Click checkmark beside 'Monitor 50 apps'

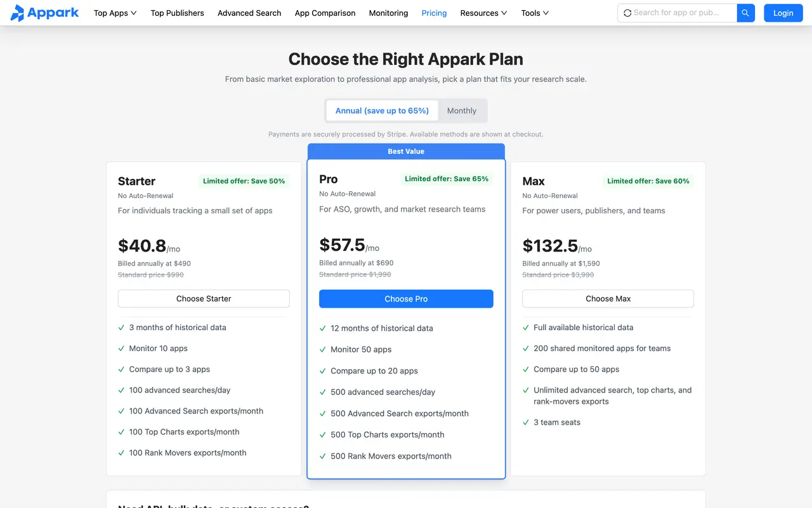(323, 350)
